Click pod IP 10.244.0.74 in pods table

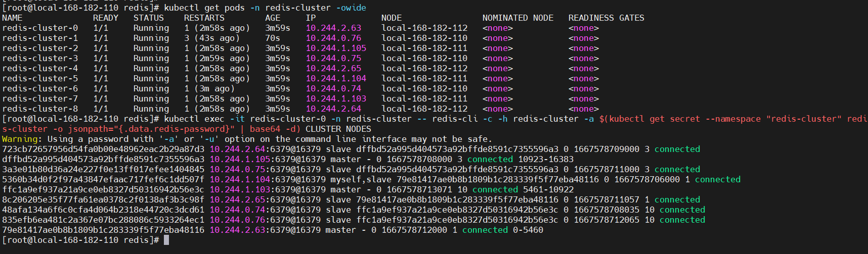coord(333,88)
